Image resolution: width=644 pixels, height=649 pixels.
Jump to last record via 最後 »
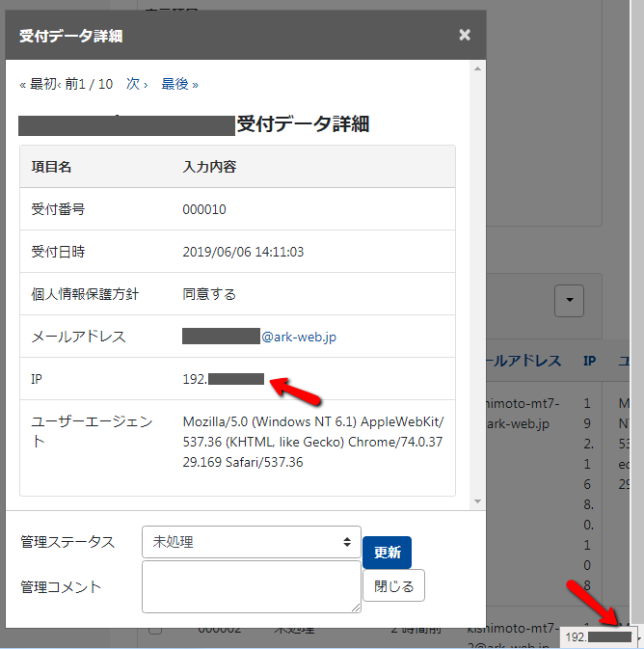click(x=179, y=84)
